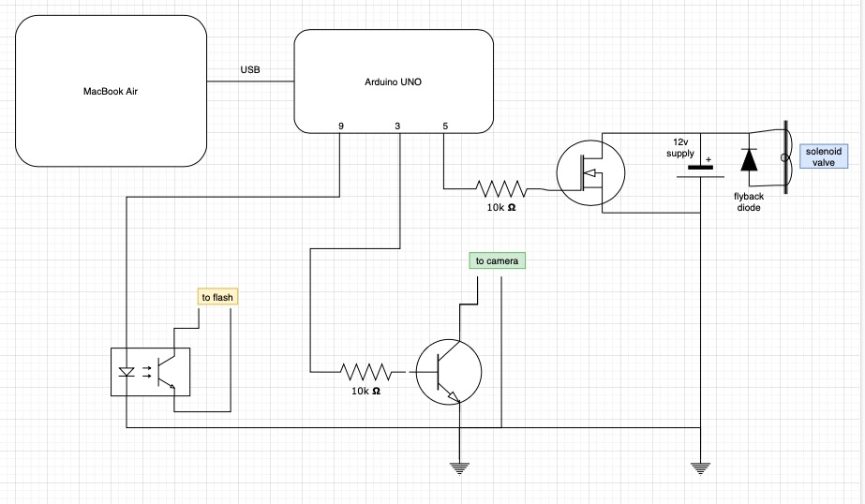Click pin 3 label on Arduino
Screen dimensions: 865x504
tap(397, 126)
